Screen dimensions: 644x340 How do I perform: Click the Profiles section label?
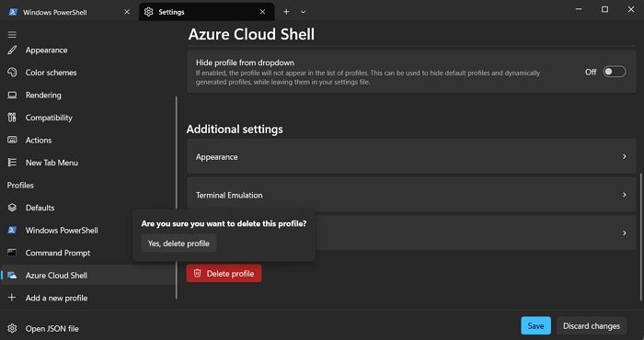[x=20, y=185]
